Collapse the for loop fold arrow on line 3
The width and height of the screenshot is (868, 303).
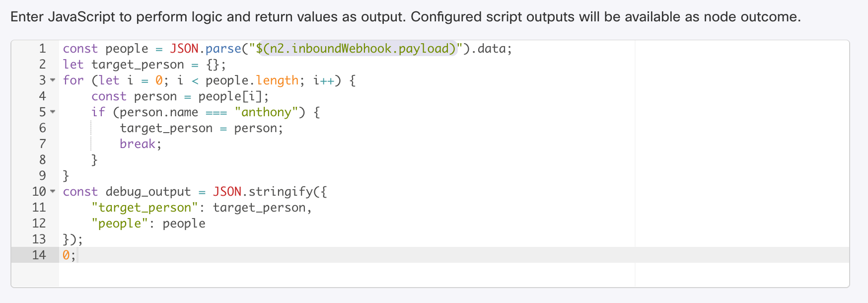click(53, 80)
